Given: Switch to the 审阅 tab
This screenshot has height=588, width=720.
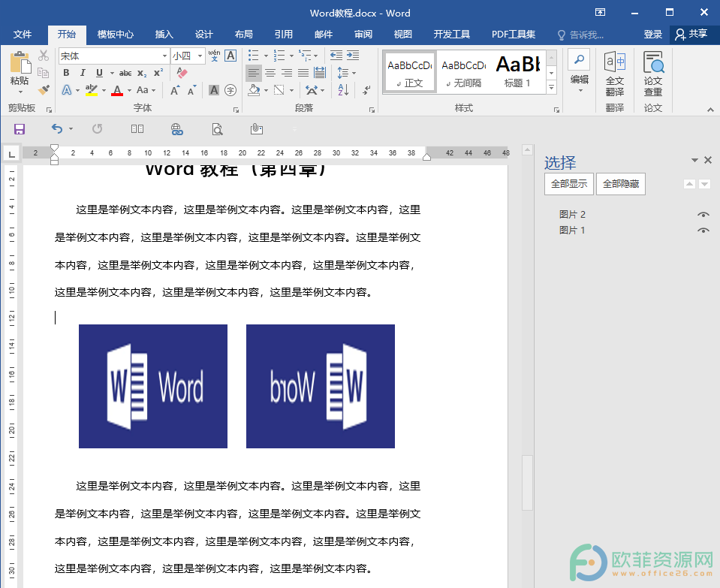Looking at the screenshot, I should (x=363, y=35).
